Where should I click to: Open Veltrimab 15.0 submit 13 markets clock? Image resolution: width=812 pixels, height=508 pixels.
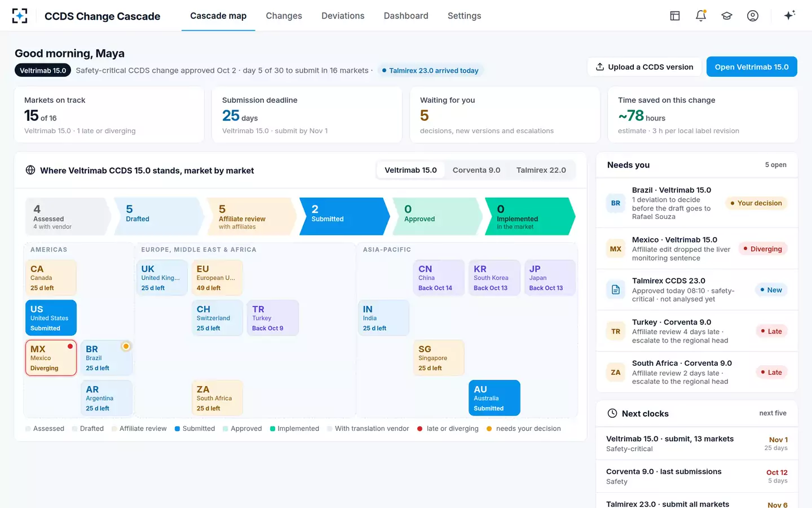(697, 444)
